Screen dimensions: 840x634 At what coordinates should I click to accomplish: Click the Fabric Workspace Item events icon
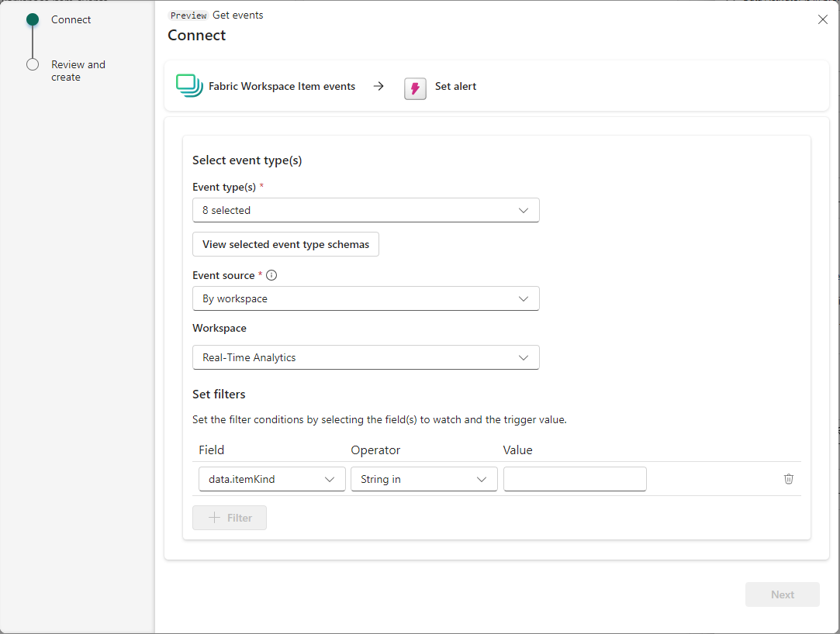pyautogui.click(x=188, y=86)
